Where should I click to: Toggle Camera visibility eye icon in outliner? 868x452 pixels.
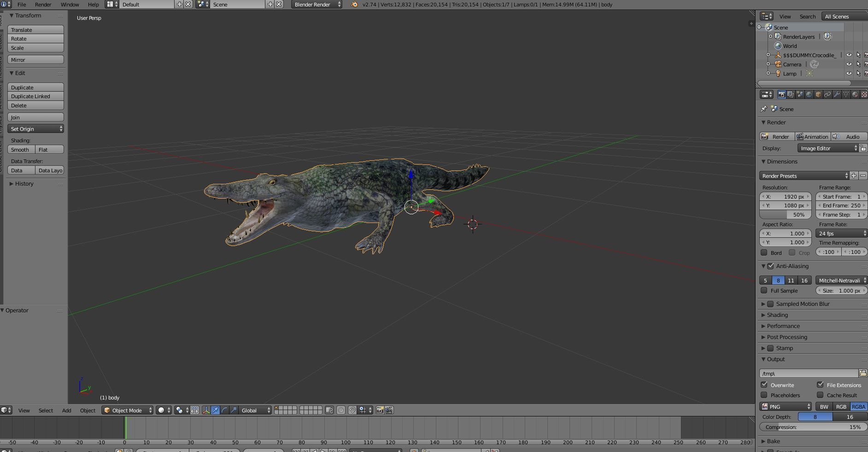849,64
